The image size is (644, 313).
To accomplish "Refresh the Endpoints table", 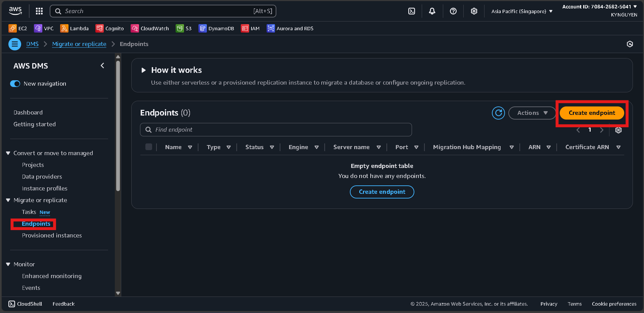I will (498, 113).
